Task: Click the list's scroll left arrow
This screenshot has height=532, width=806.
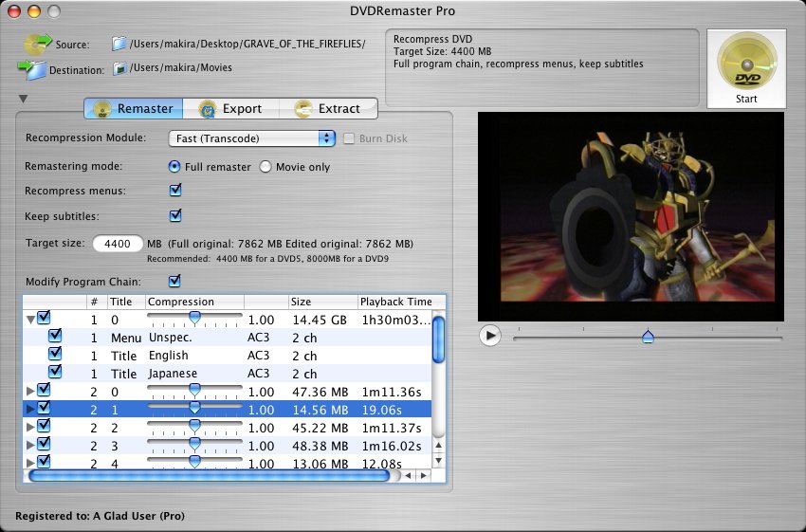Action: pos(408,475)
